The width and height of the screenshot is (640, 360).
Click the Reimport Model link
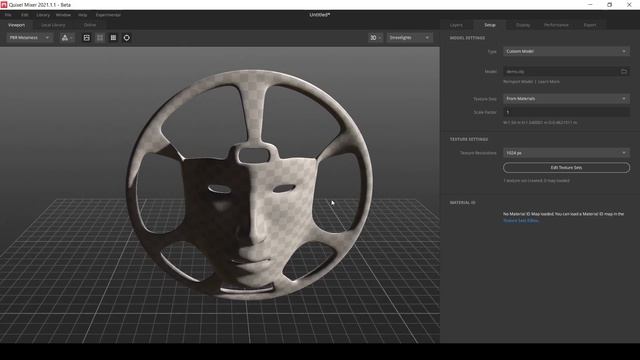(518, 82)
